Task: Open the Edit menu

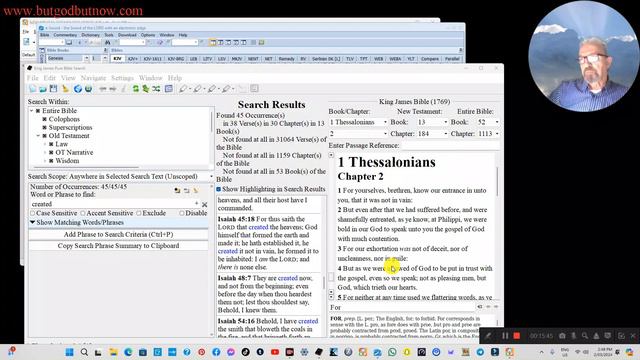Action: coord(49,78)
